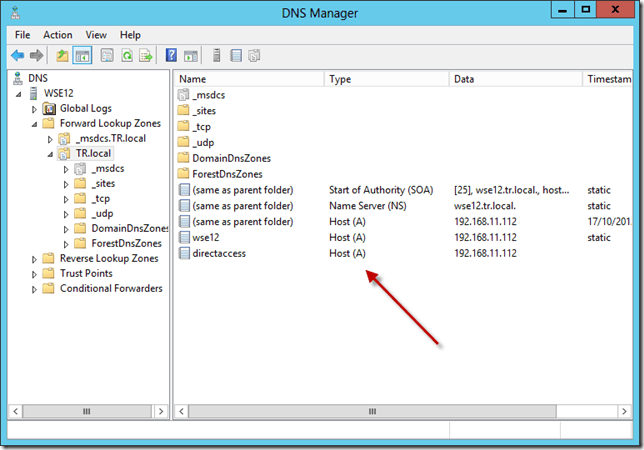
Task: Select the Trust Points tree item
Action: click(86, 274)
